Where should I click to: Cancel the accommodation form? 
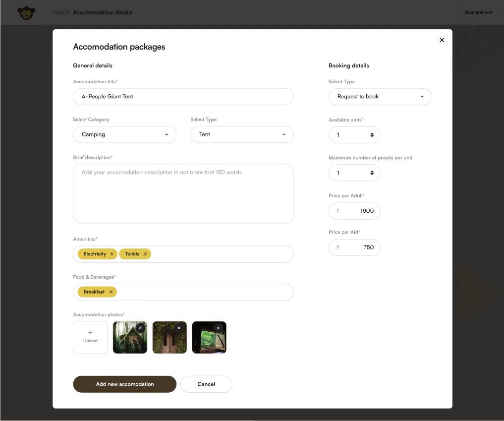pyautogui.click(x=206, y=384)
